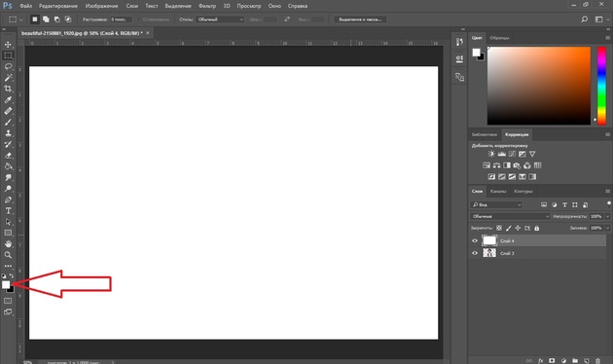Hide layer Слой 4 via its eye icon
The image size is (613, 364).
475,240
